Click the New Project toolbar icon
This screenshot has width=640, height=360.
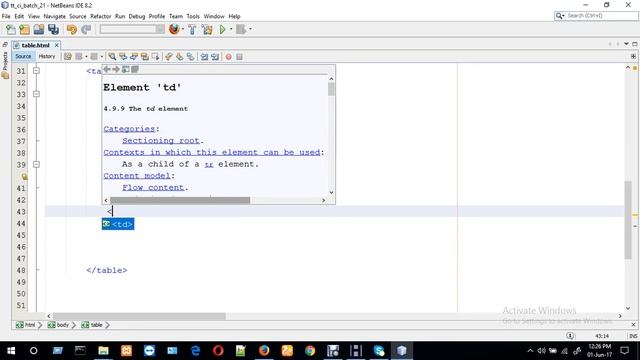[24, 29]
